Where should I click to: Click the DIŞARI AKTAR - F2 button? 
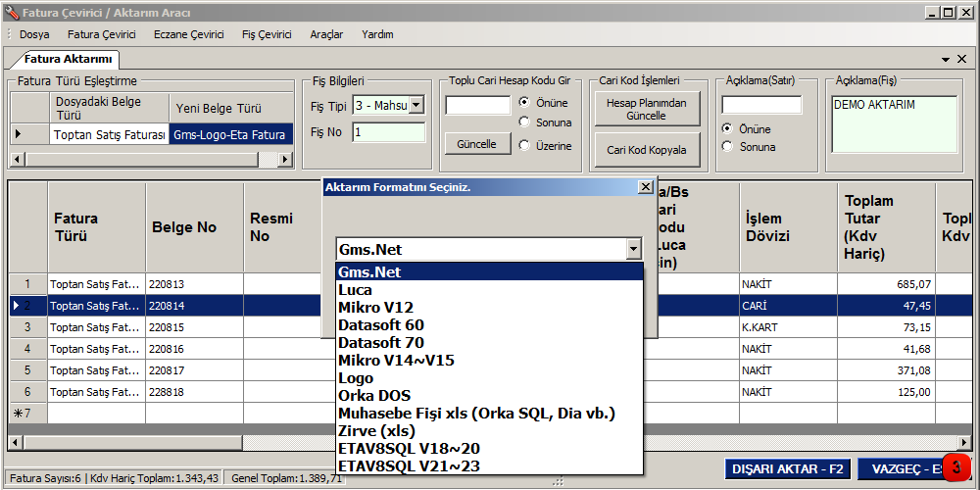pyautogui.click(x=788, y=468)
